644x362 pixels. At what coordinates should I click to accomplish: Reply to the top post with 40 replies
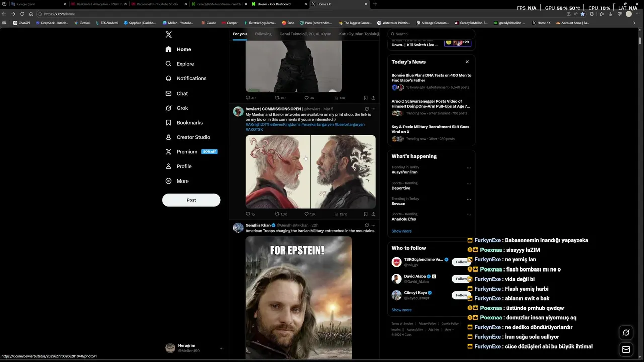[x=250, y=98]
